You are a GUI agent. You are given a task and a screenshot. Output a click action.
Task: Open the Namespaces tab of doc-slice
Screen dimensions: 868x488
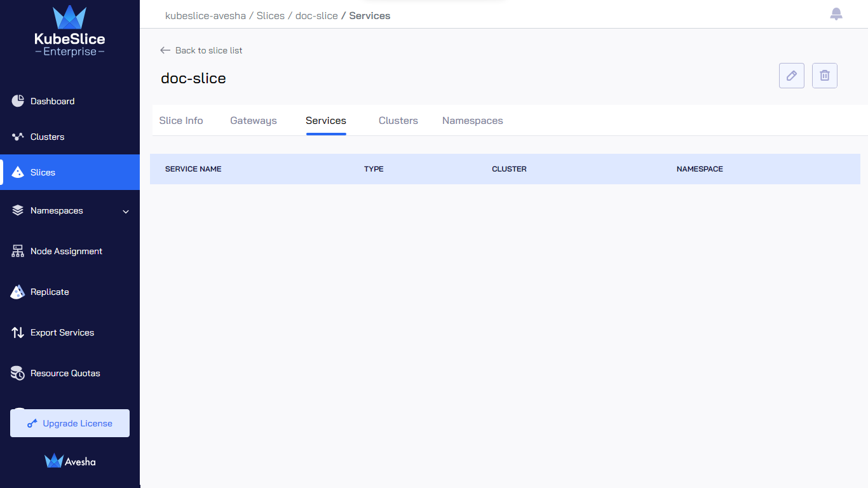[473, 121]
